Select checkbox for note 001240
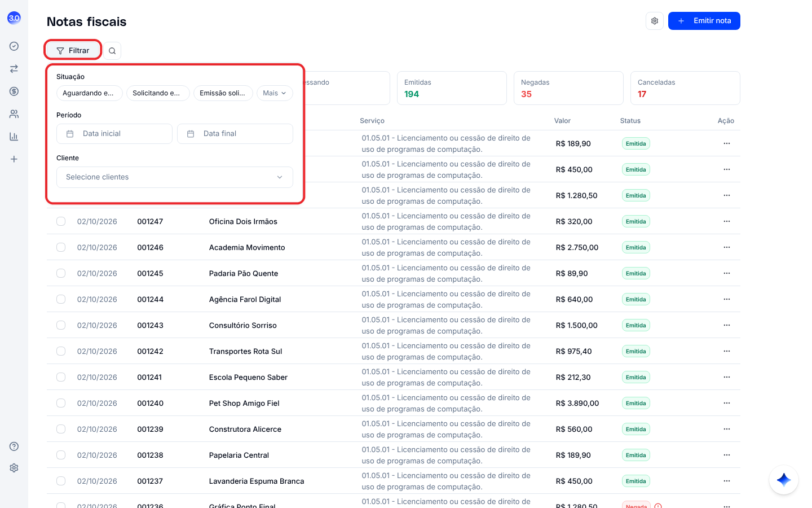 coord(61,403)
